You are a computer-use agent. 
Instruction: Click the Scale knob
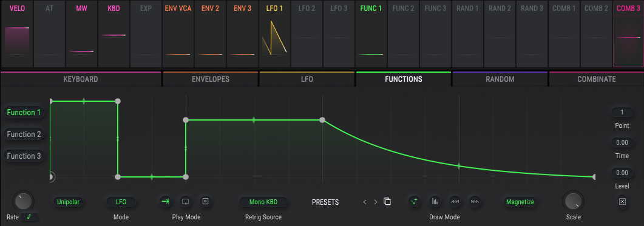tap(574, 201)
